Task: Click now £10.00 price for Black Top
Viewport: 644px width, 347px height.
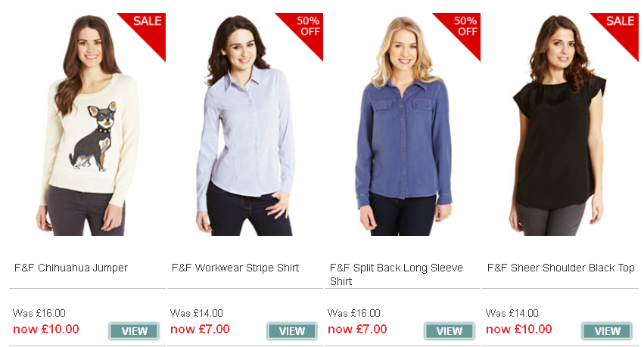Action: [518, 329]
